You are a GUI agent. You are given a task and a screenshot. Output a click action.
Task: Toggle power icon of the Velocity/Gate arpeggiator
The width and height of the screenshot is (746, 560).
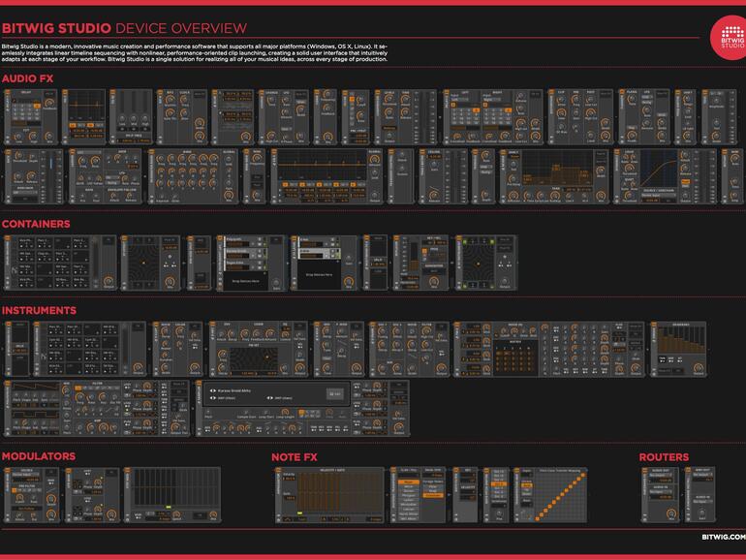[x=279, y=471]
